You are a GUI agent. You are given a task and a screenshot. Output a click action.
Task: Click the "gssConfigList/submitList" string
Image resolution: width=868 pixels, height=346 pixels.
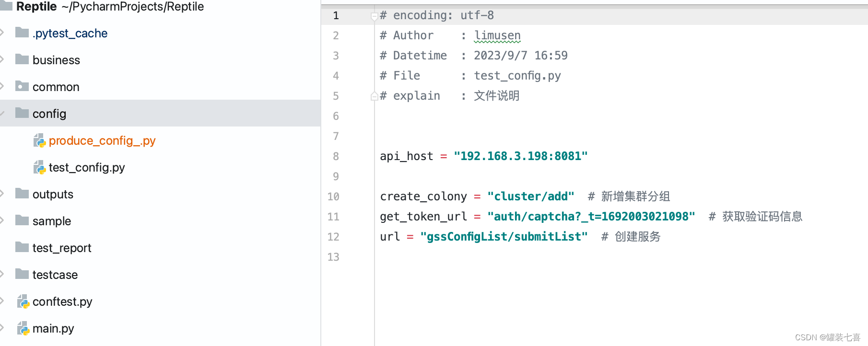point(504,237)
